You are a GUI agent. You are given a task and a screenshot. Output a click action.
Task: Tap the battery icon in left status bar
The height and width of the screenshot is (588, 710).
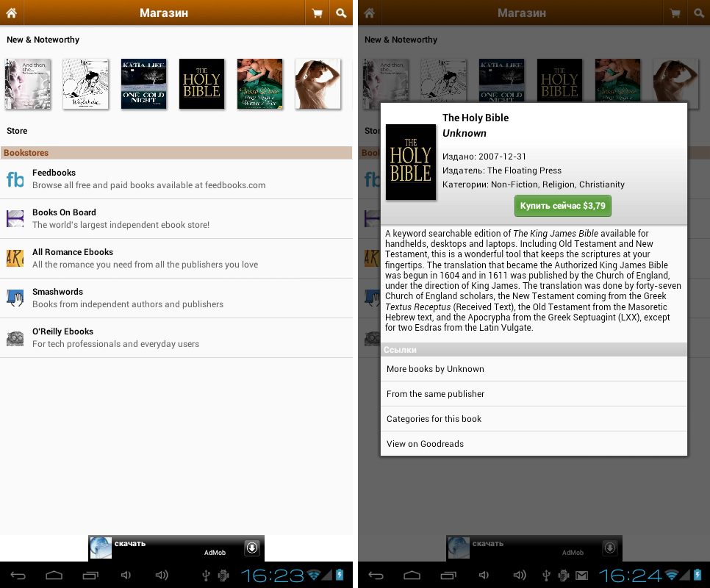(x=339, y=575)
